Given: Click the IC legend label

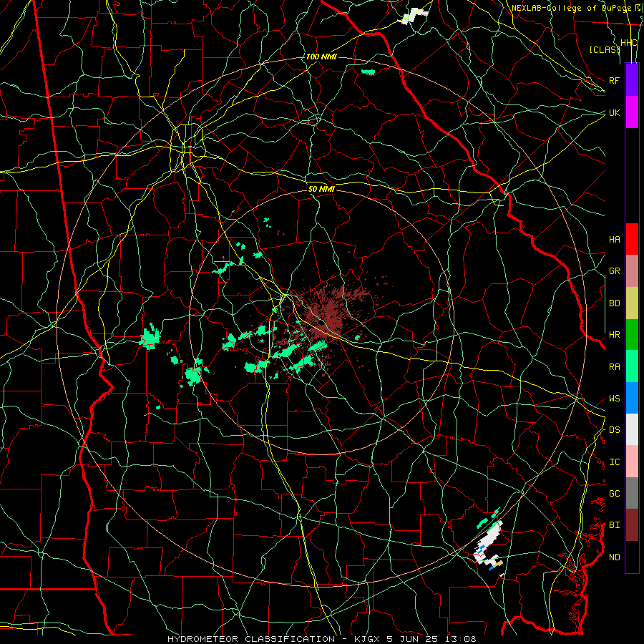Looking at the screenshot, I should 614,462.
